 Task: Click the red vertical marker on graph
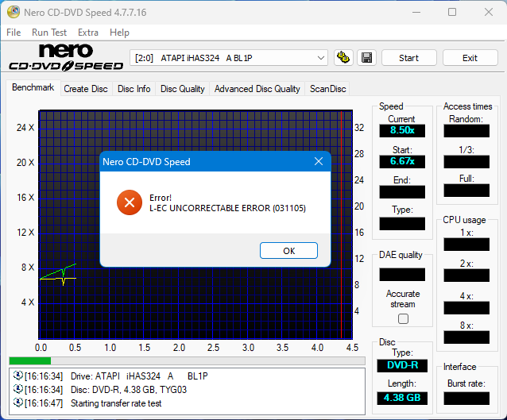[x=341, y=225]
